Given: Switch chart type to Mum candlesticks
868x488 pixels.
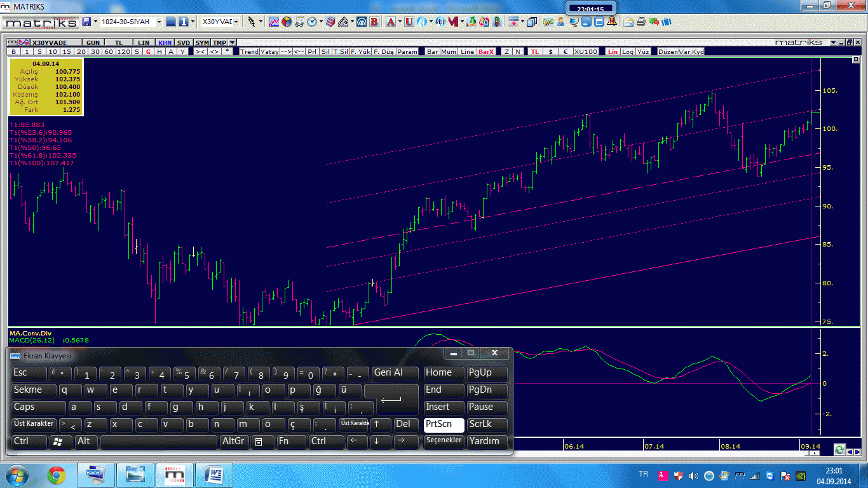Looking at the screenshot, I should pos(449,51).
